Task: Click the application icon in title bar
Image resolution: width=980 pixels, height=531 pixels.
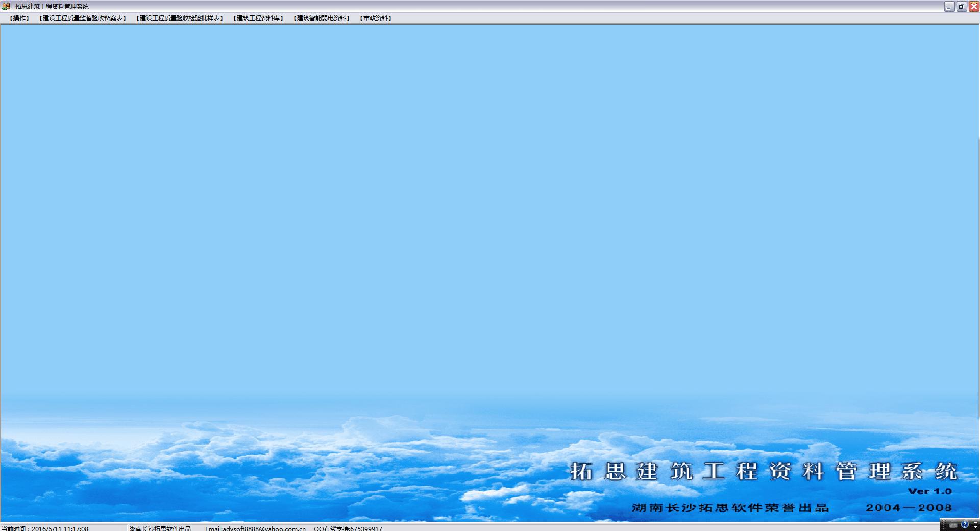Action: (6, 6)
